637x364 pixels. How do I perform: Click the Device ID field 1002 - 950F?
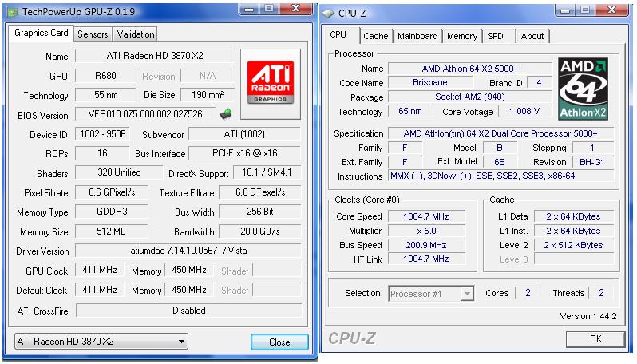coord(102,133)
